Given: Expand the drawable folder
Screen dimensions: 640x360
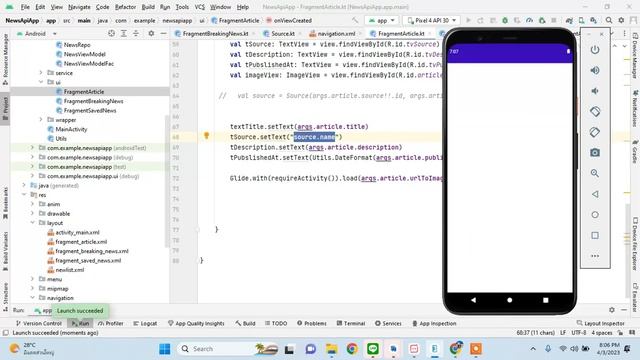Looking at the screenshot, I should point(32,213).
